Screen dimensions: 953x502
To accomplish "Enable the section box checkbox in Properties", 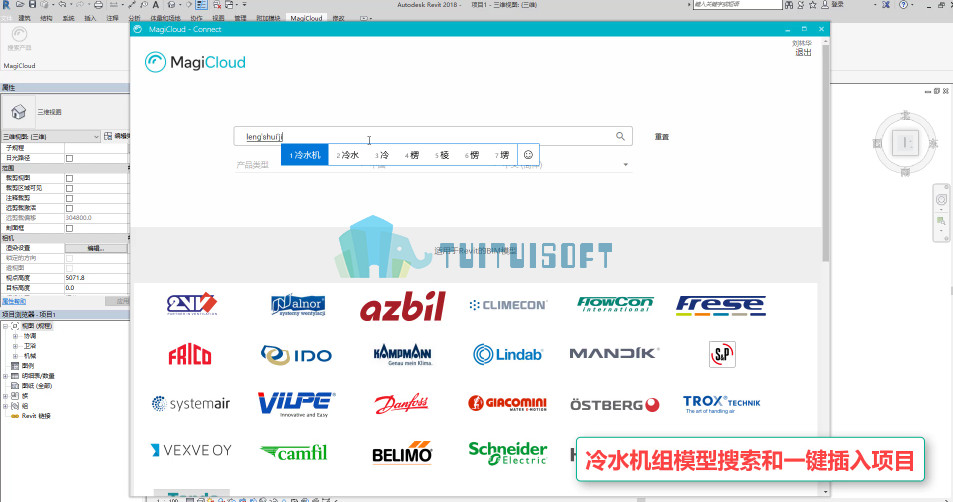I will [69, 228].
